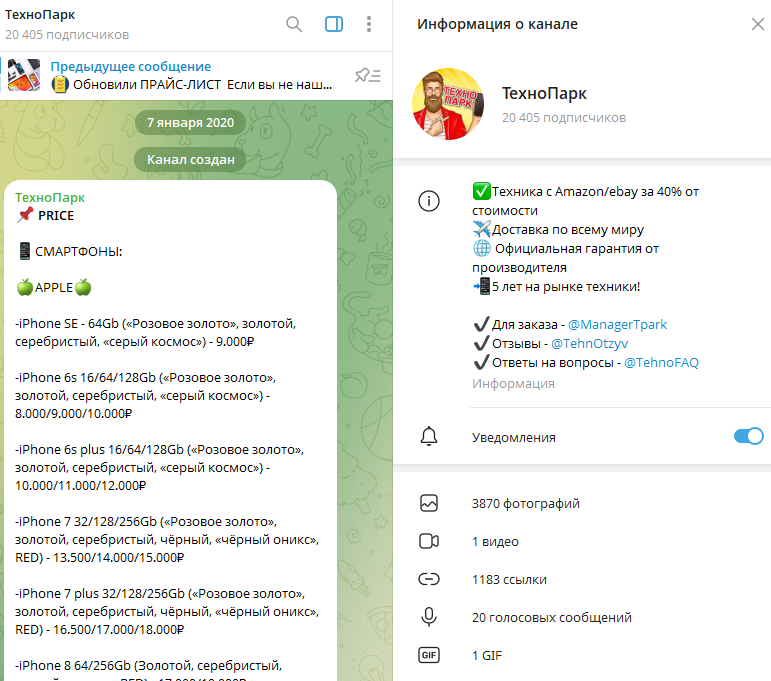This screenshot has height=681, width=771.
Task: Open the 3870 фотографий media section
Action: tap(582, 503)
